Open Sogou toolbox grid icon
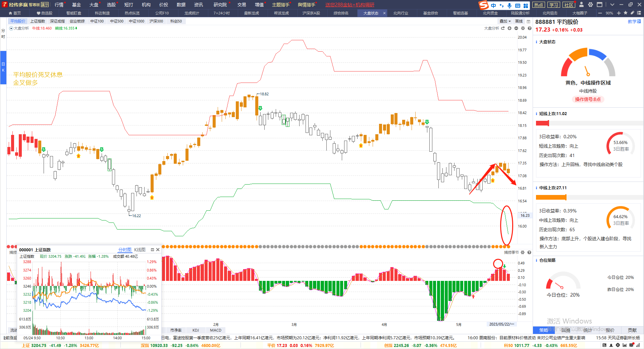 pos(526,5)
